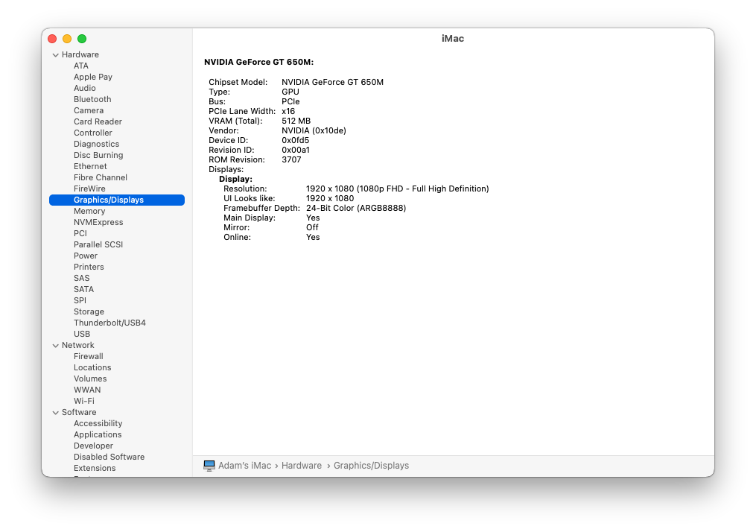Select NVMExpress in the sidebar

point(98,222)
